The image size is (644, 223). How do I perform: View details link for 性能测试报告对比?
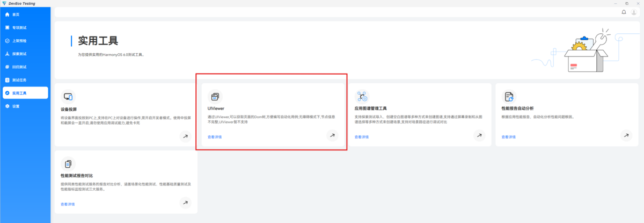click(68, 204)
